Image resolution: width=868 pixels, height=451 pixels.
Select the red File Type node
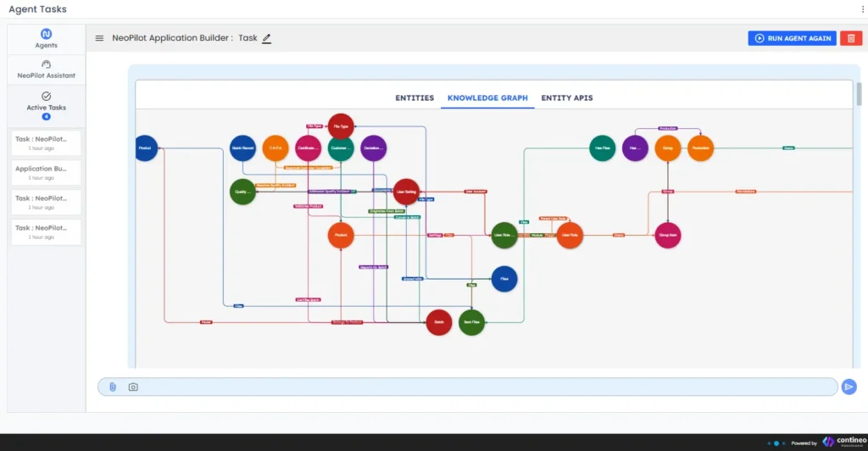click(x=341, y=126)
